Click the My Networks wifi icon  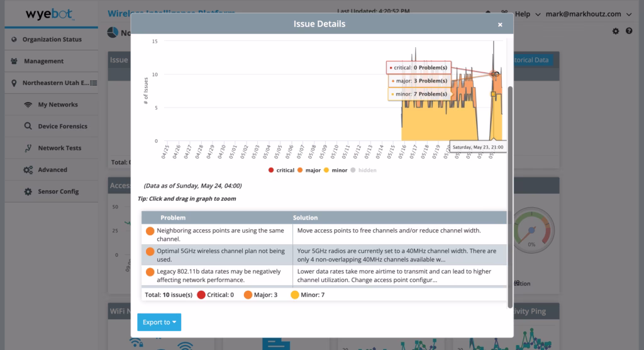click(28, 104)
